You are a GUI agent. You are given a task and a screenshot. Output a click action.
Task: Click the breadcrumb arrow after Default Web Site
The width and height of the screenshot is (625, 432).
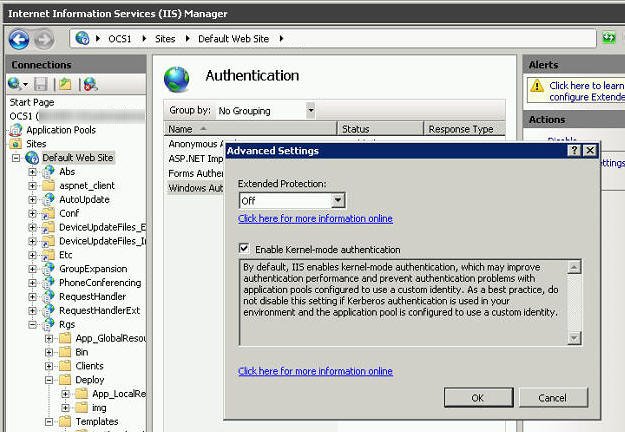click(x=281, y=39)
